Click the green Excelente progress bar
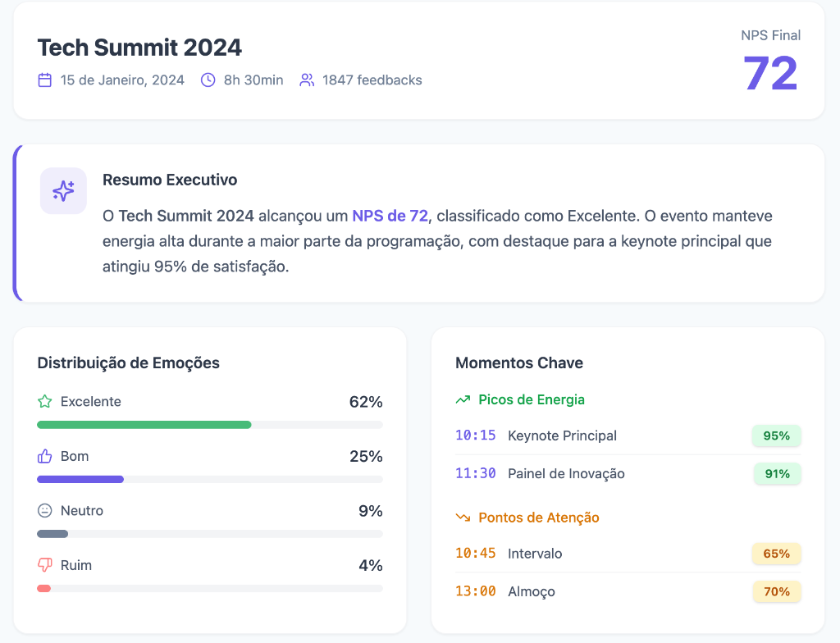The height and width of the screenshot is (643, 840). [x=144, y=425]
